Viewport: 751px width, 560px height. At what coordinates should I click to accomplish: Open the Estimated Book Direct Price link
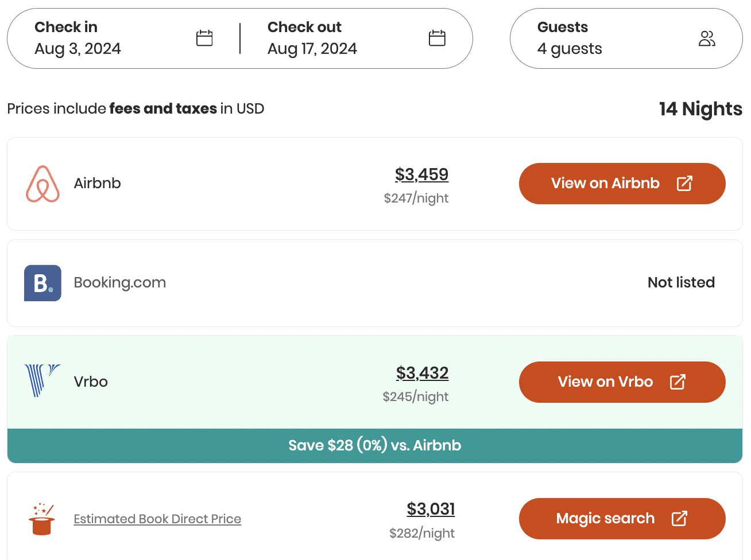click(x=157, y=519)
